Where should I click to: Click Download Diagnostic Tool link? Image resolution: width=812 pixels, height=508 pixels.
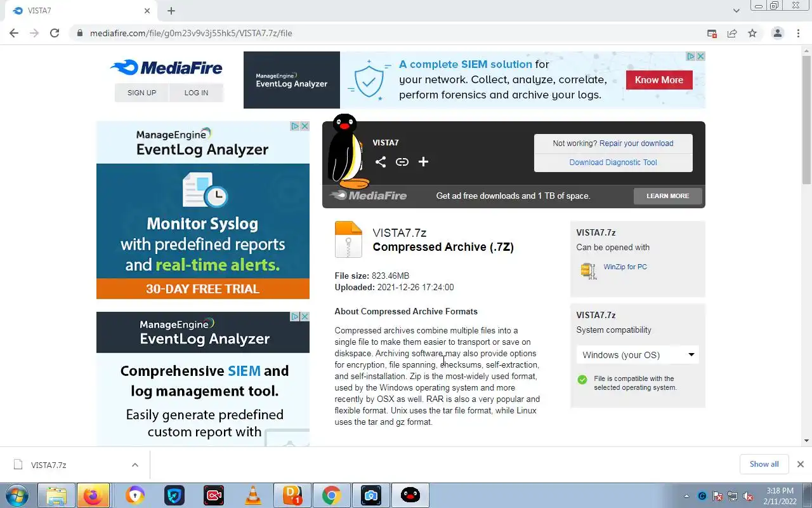(613, 163)
